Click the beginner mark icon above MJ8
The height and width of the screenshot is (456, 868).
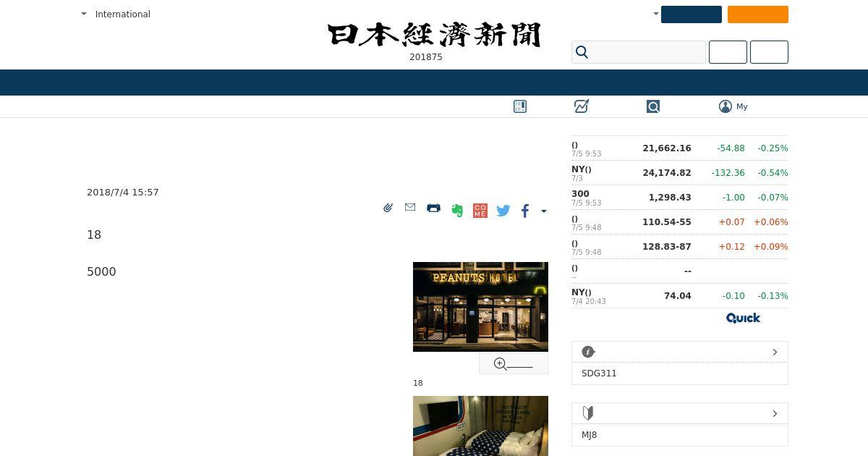[588, 413]
